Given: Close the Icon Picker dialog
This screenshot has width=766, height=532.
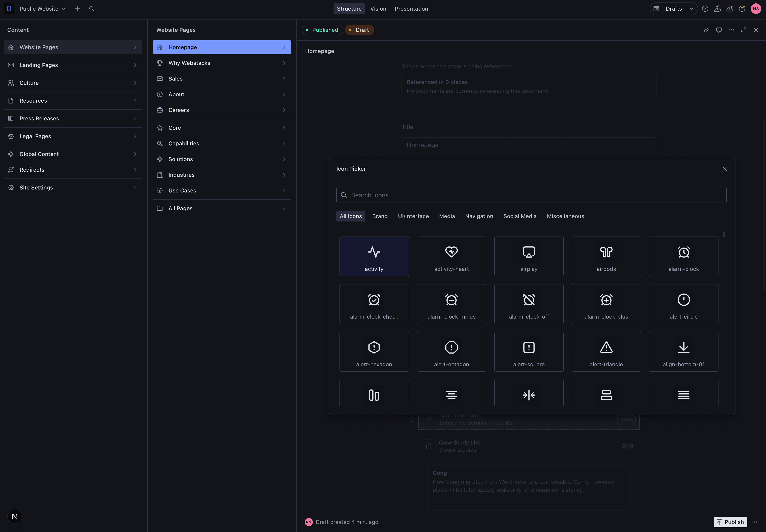Looking at the screenshot, I should (725, 169).
